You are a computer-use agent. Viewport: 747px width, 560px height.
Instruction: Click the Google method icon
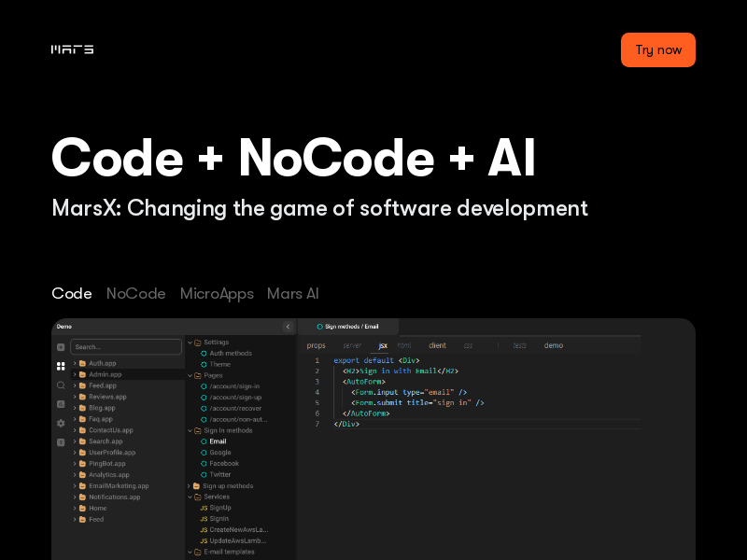point(204,453)
